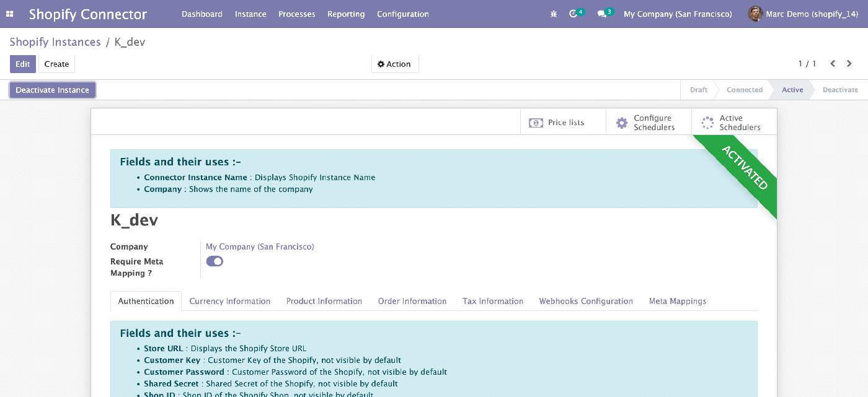The image size is (868, 397).
Task: Open the Marc Demo user menu
Action: (803, 14)
